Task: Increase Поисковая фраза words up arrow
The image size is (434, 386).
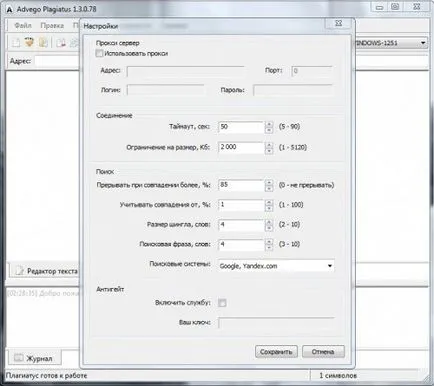Action: click(x=269, y=242)
